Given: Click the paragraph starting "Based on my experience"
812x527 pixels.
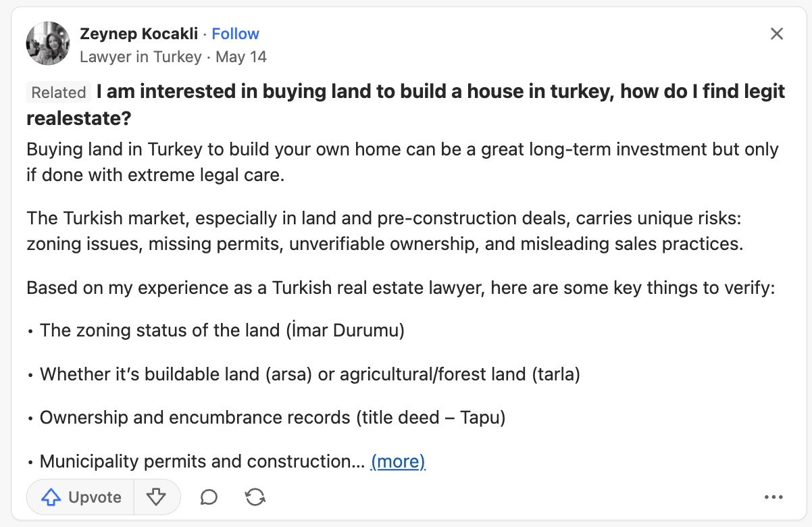Looking at the screenshot, I should 400,288.
